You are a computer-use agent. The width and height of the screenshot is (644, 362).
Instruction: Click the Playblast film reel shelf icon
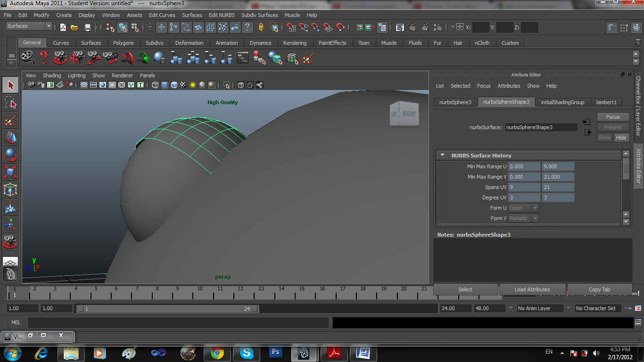[x=27, y=58]
